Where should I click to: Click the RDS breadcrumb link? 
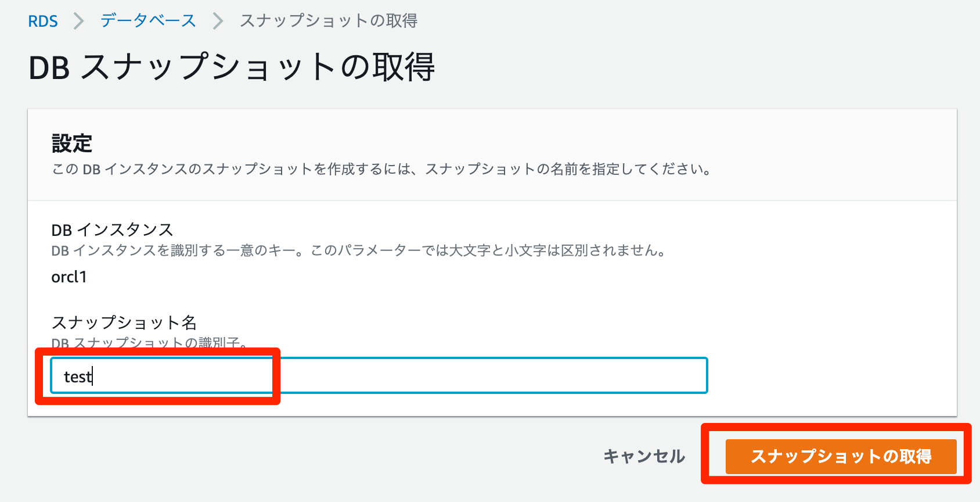43,21
